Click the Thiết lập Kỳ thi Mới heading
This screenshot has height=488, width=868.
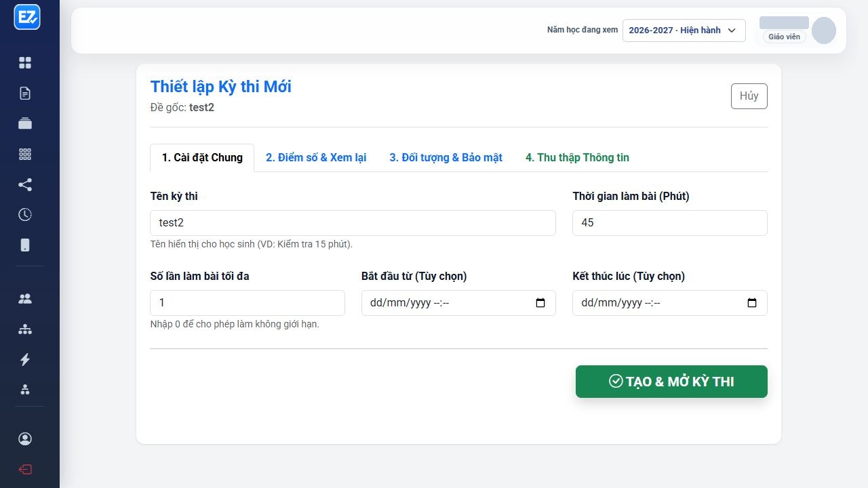click(x=221, y=87)
